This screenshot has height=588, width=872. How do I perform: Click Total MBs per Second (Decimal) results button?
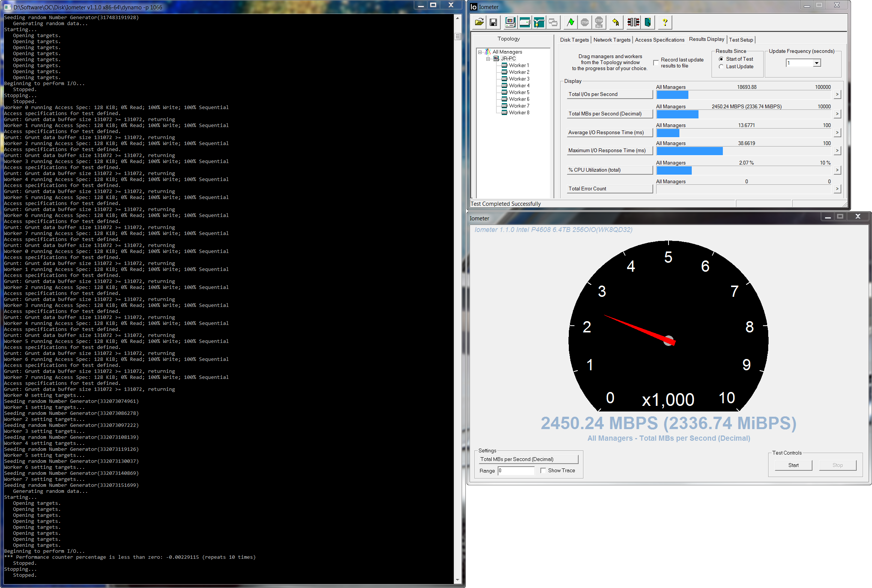[x=610, y=114]
